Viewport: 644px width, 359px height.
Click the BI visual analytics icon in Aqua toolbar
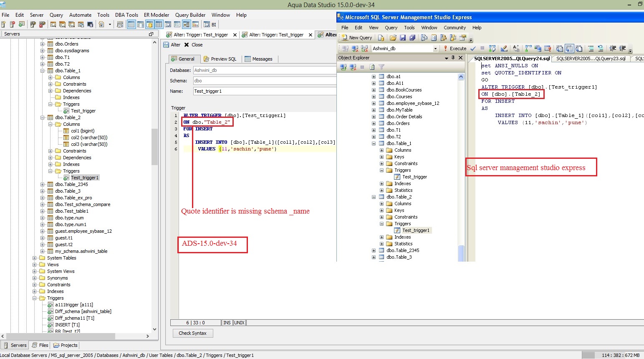coord(210,25)
